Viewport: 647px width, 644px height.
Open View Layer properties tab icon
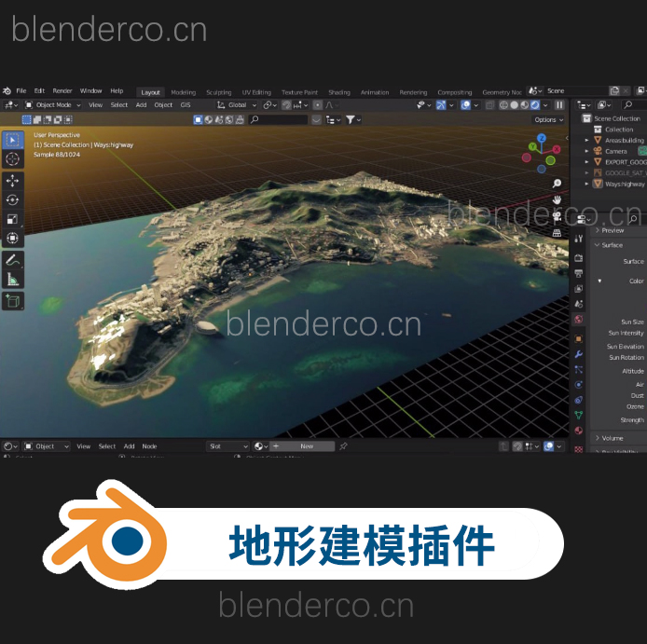click(x=579, y=288)
